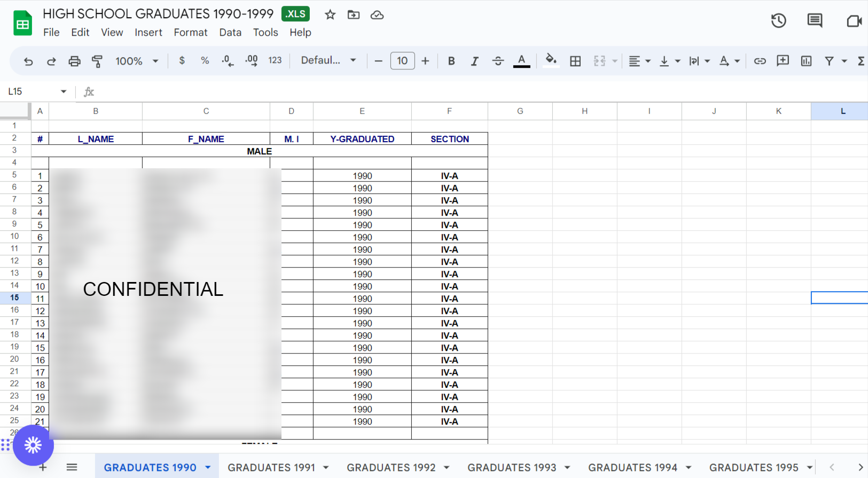The height and width of the screenshot is (478, 868).
Task: Open the Data menu
Action: click(x=230, y=33)
